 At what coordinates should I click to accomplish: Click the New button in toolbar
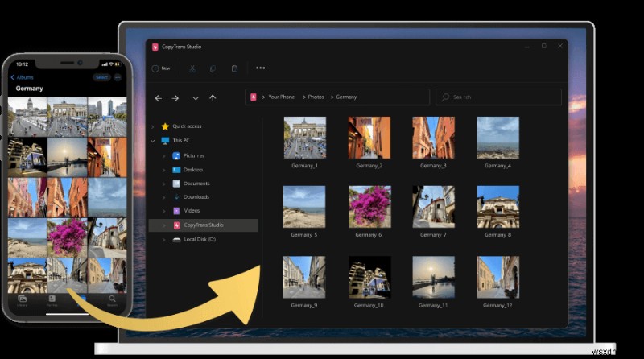161,68
